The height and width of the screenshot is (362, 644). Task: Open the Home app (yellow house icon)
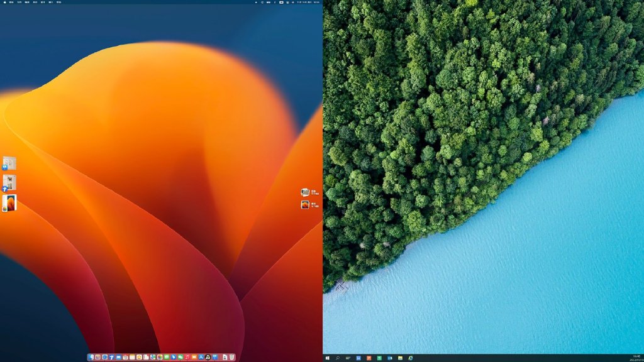139,357
